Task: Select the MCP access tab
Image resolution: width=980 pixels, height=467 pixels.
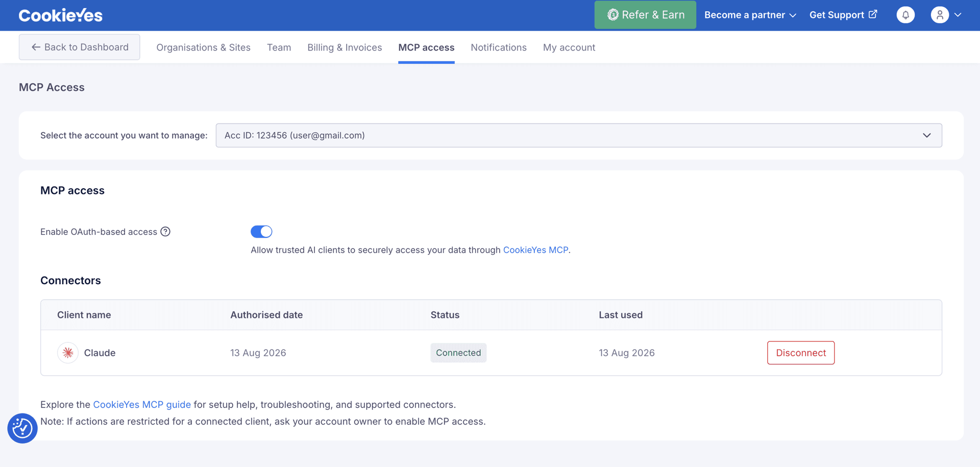Action: point(426,47)
